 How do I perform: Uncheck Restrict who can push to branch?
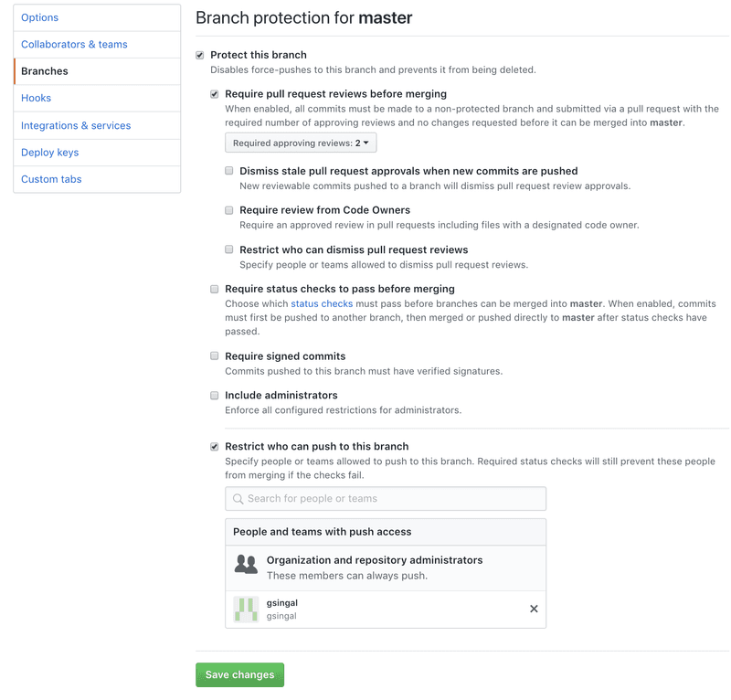(215, 447)
